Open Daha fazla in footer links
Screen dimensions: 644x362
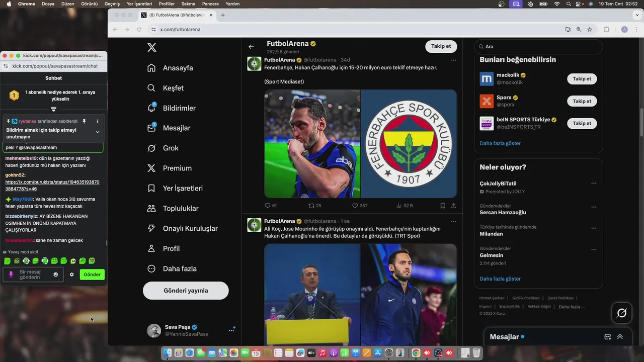click(x=571, y=307)
